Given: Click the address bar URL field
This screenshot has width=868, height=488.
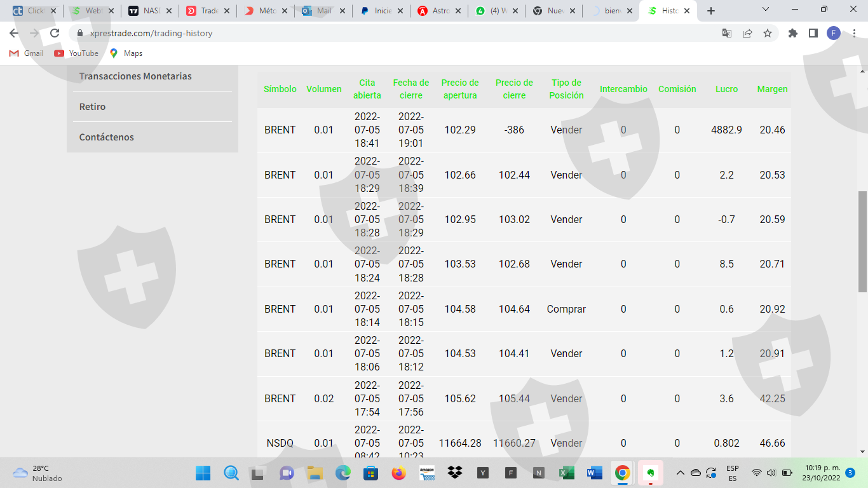Looking at the screenshot, I should [x=381, y=33].
